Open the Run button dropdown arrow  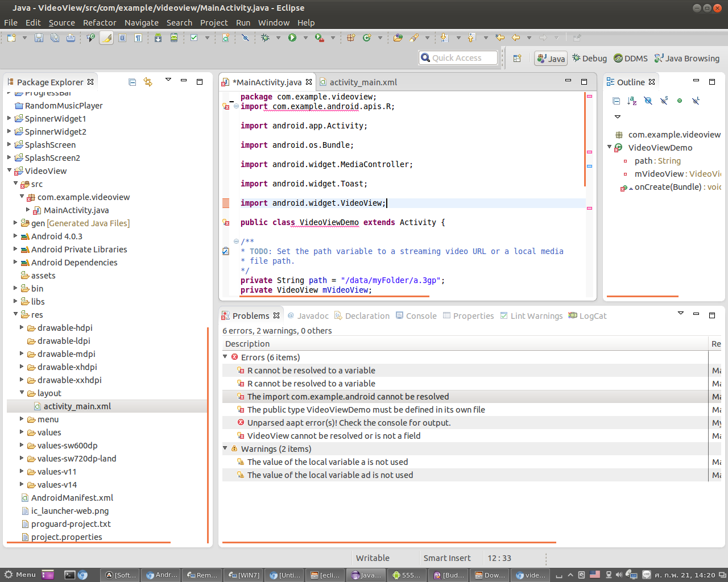point(305,38)
